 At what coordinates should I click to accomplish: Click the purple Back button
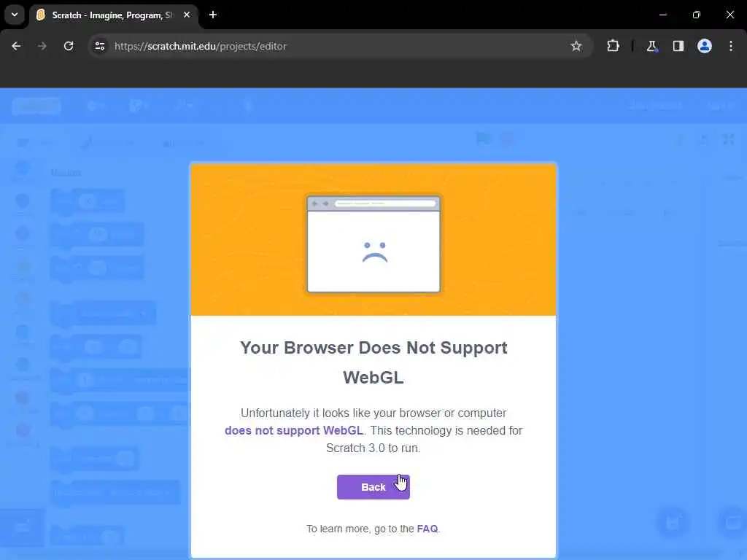coord(373,486)
